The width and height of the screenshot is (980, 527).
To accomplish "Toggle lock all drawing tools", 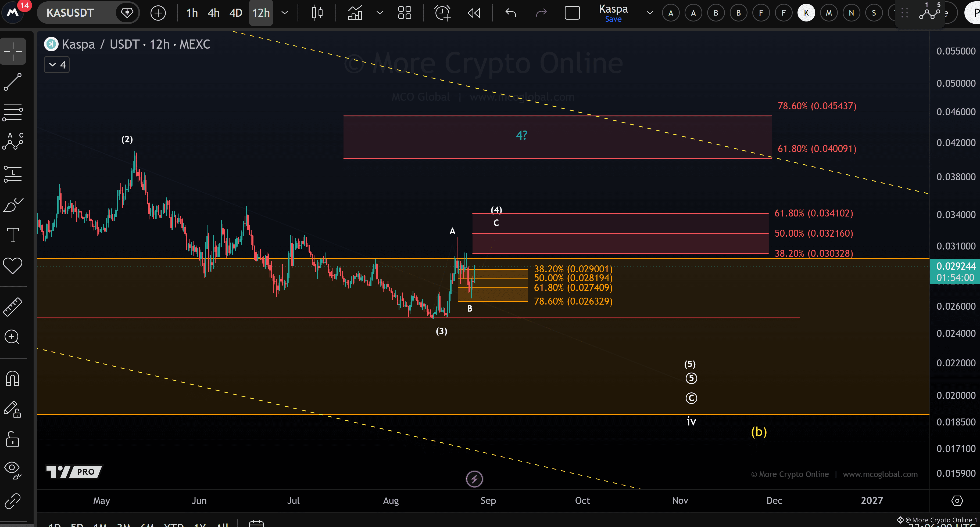I will click(x=13, y=439).
